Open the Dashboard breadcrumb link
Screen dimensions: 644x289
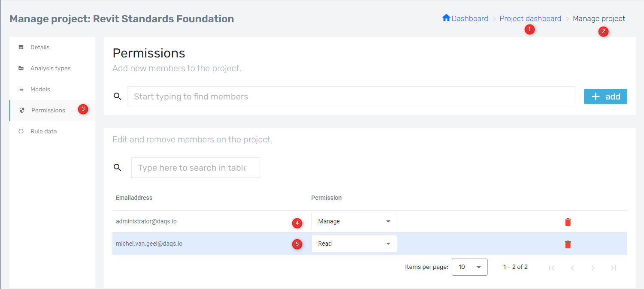pyautogui.click(x=470, y=18)
